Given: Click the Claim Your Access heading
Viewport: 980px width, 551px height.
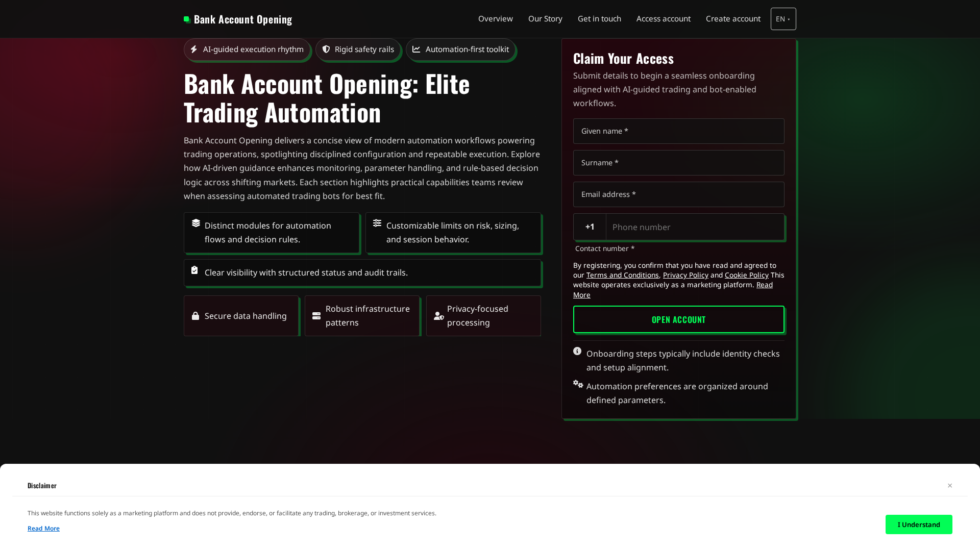Looking at the screenshot, I should pos(623,59).
